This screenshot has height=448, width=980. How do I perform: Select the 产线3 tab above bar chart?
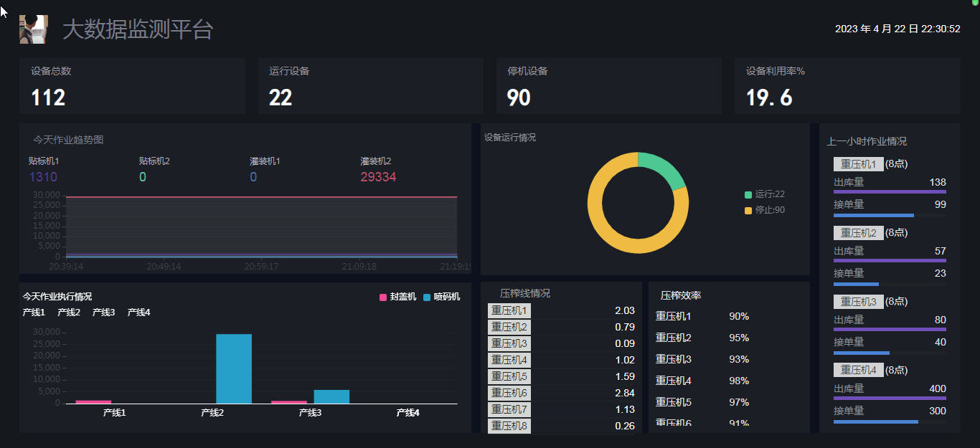point(103,313)
